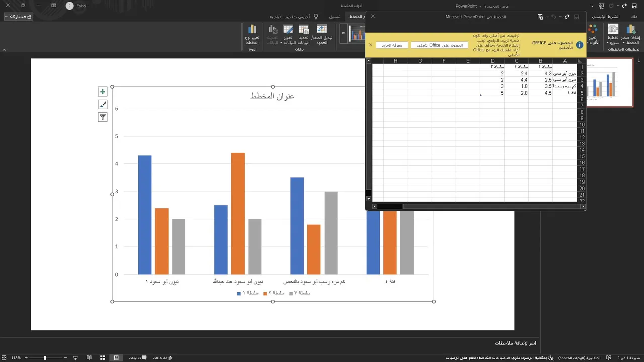Switch to reading view in status bar
The height and width of the screenshot is (362, 644).
point(89,358)
